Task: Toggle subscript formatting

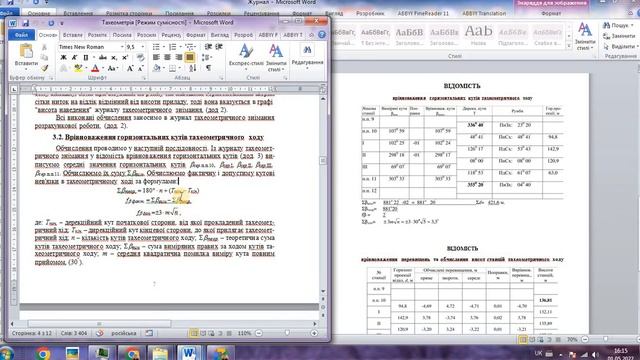Action: point(114,58)
